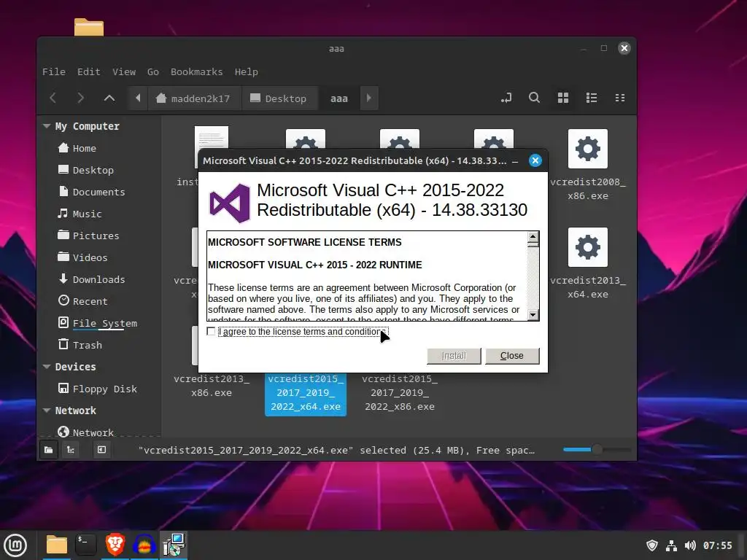The width and height of the screenshot is (747, 560).
Task: Focus the installer taskbar entry
Action: [174, 545]
